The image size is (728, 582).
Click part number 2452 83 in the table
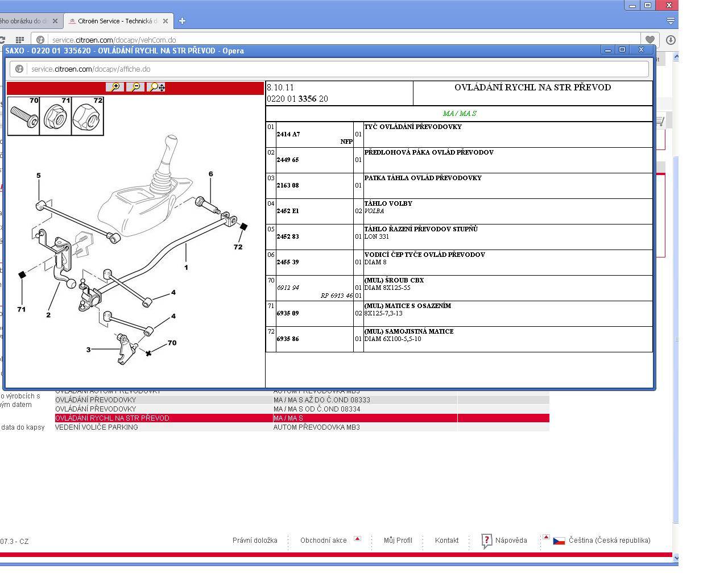click(x=287, y=237)
